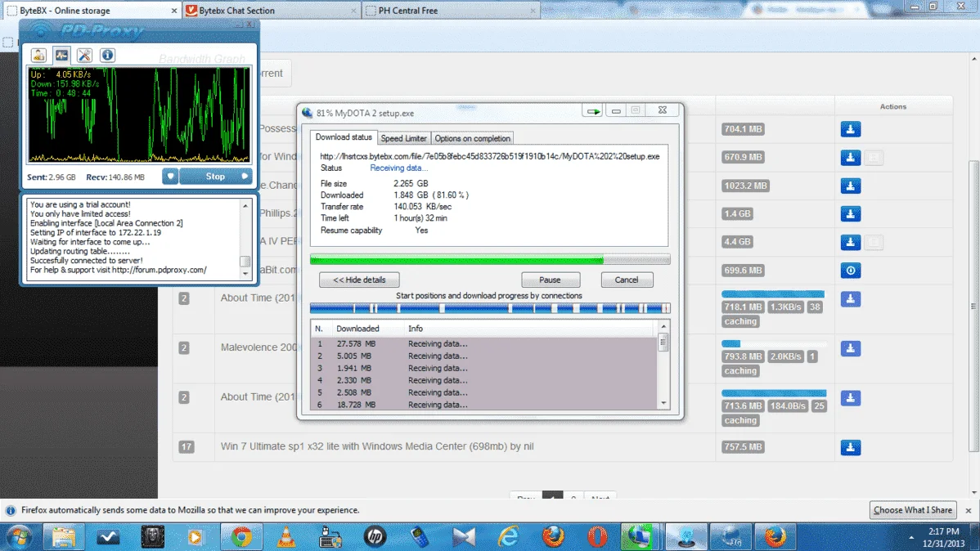Click the 17 badge beside Win 7 Ultimate
The width and height of the screenshot is (980, 551).
tap(187, 446)
